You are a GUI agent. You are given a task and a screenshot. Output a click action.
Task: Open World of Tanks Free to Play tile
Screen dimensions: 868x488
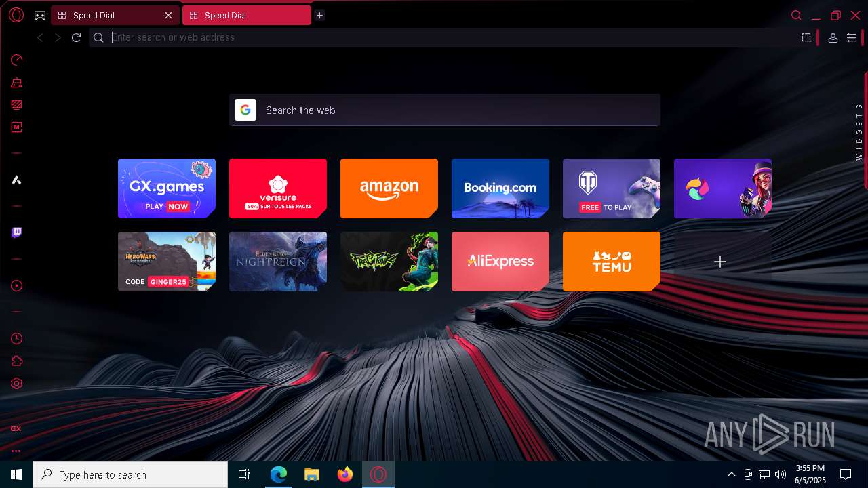(612, 188)
